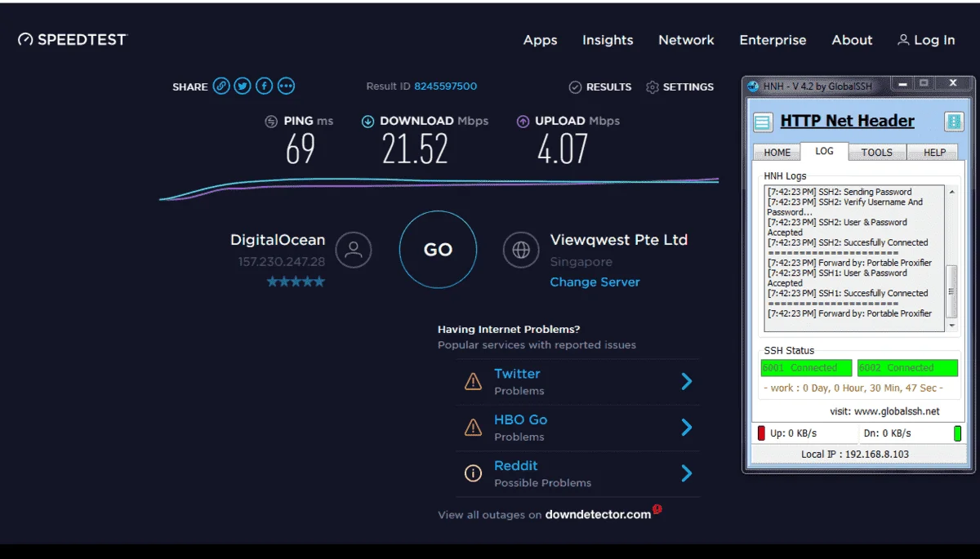Click the 21.52 download speed value

415,149
